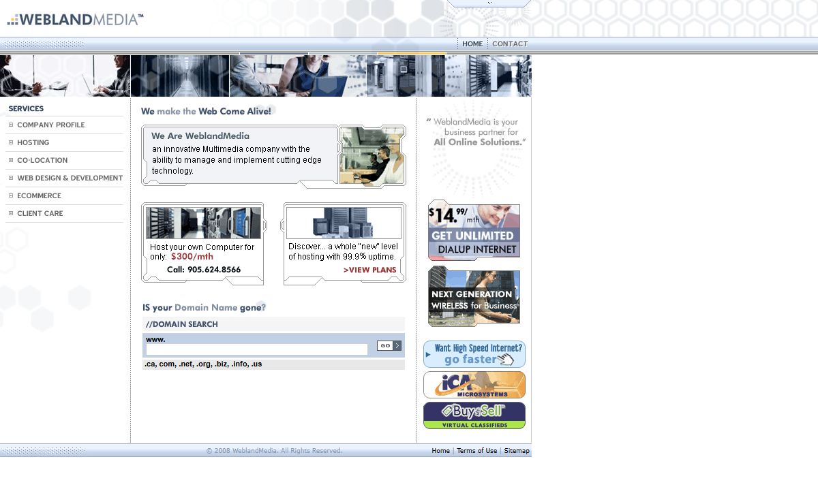Screen dimensions: 818x504
Task: Click the server room image above the $300/mth offer
Action: click(203, 223)
